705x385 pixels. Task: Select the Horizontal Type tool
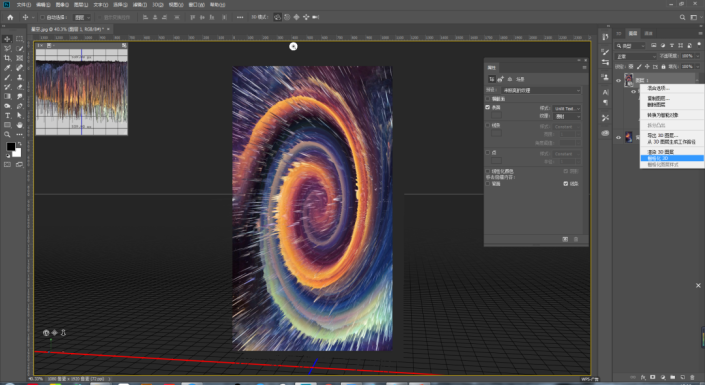7,116
